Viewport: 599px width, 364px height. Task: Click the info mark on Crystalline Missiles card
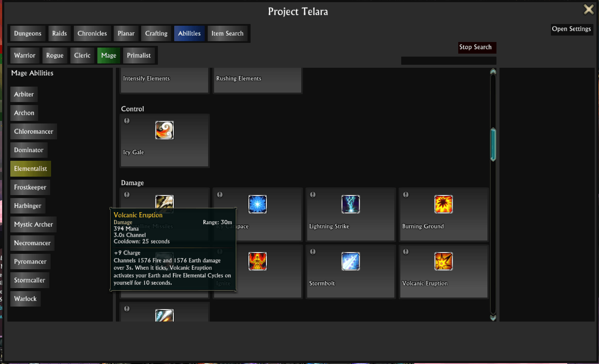(127, 195)
